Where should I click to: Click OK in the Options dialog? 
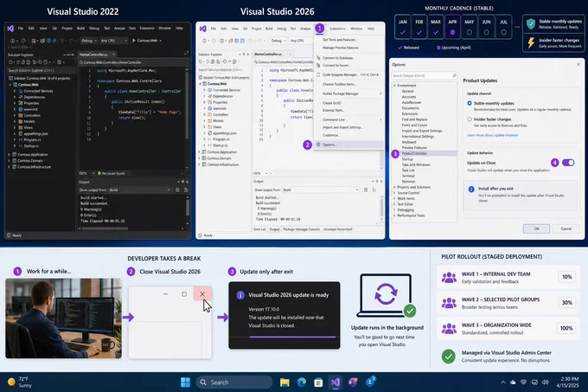tap(536, 228)
